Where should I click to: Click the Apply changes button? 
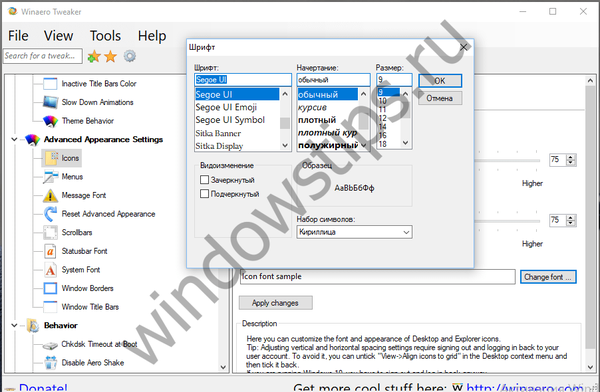pos(276,303)
